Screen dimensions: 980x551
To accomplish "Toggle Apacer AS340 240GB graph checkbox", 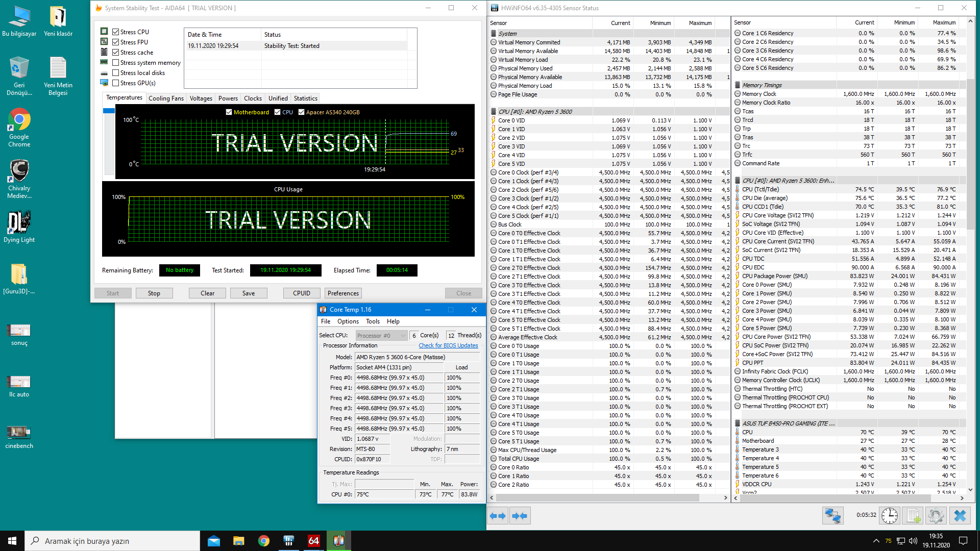I will [301, 112].
